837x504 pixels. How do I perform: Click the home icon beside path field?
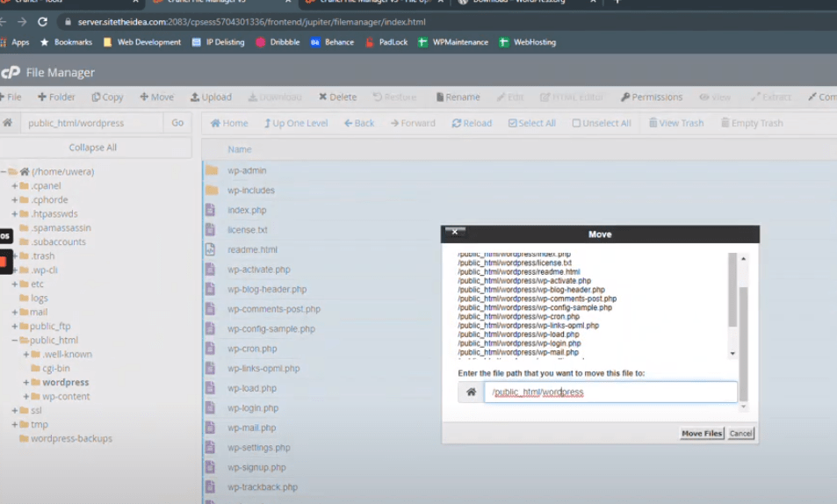tap(8, 123)
